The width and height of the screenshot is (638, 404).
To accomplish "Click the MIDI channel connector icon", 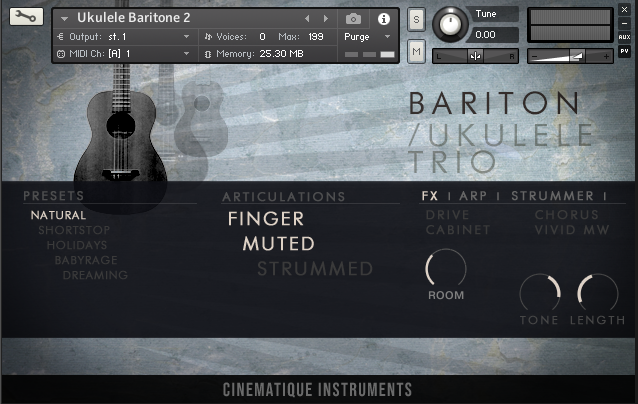I will (x=61, y=54).
